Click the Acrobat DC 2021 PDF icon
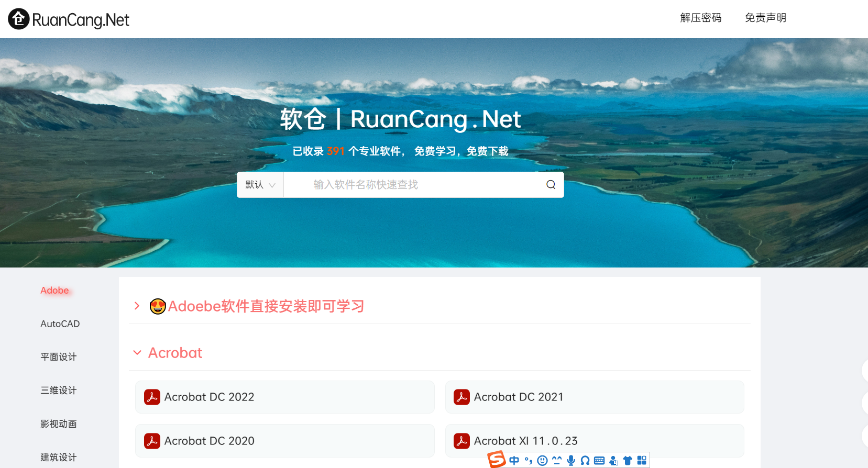The image size is (868, 468). click(x=462, y=397)
